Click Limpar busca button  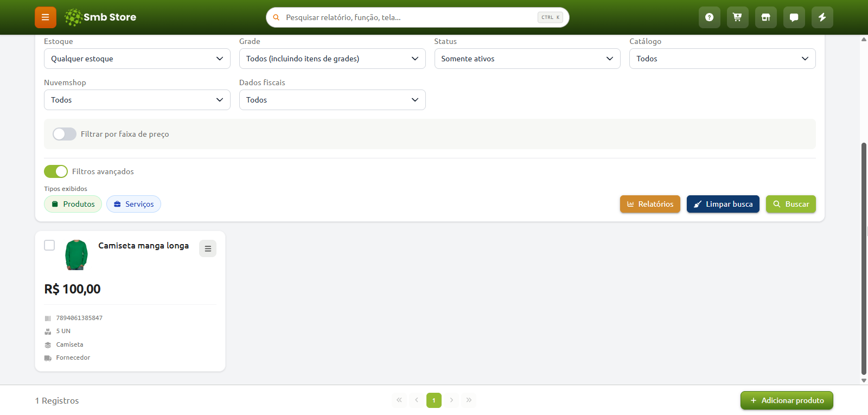click(723, 204)
